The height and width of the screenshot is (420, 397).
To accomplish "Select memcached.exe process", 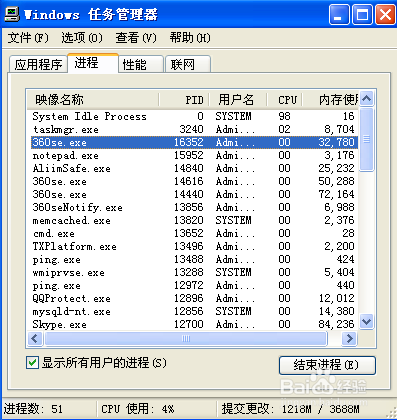I will click(193, 220).
